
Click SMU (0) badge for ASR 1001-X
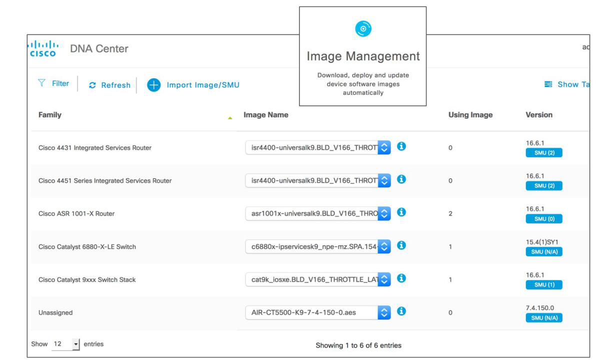point(544,219)
